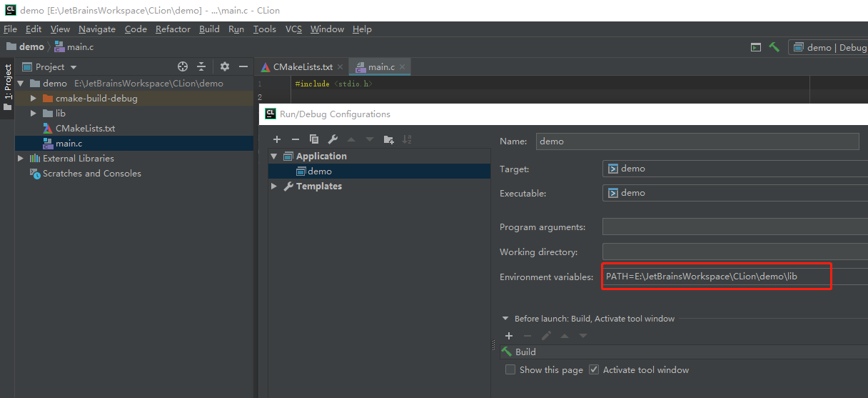
Task: Open Executable dropdown showing demo
Action: tap(735, 192)
